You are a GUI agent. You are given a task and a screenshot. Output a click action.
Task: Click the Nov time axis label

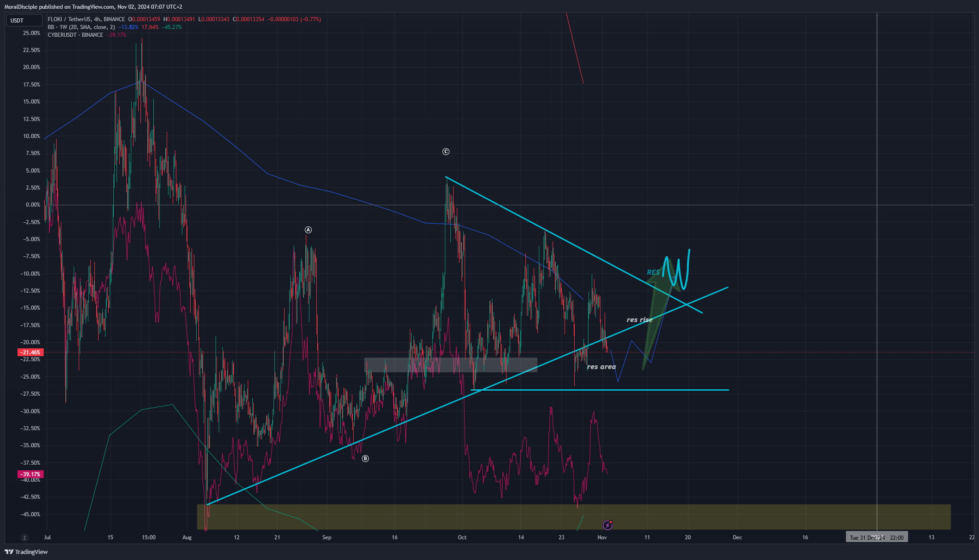[602, 537]
